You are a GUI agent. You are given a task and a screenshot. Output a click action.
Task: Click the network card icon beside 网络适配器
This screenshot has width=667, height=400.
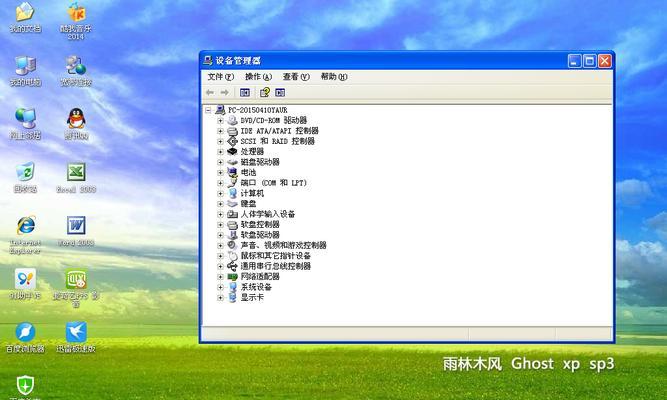click(232, 277)
